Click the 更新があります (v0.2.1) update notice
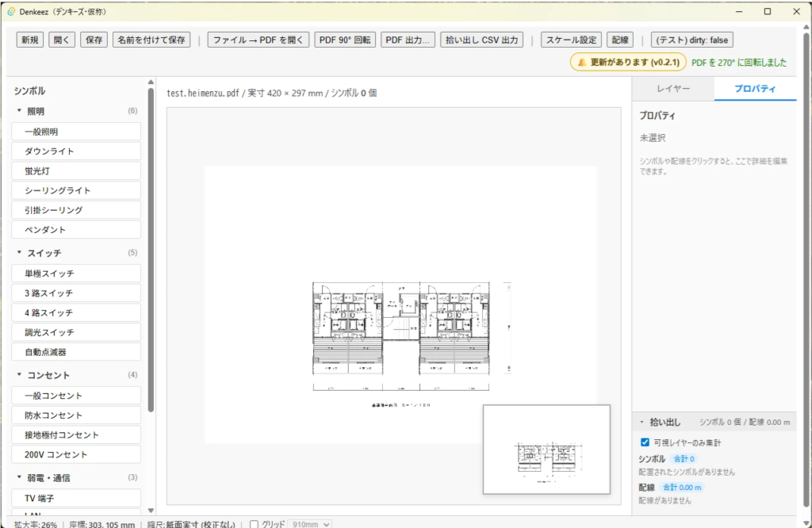The width and height of the screenshot is (812, 528). point(628,62)
